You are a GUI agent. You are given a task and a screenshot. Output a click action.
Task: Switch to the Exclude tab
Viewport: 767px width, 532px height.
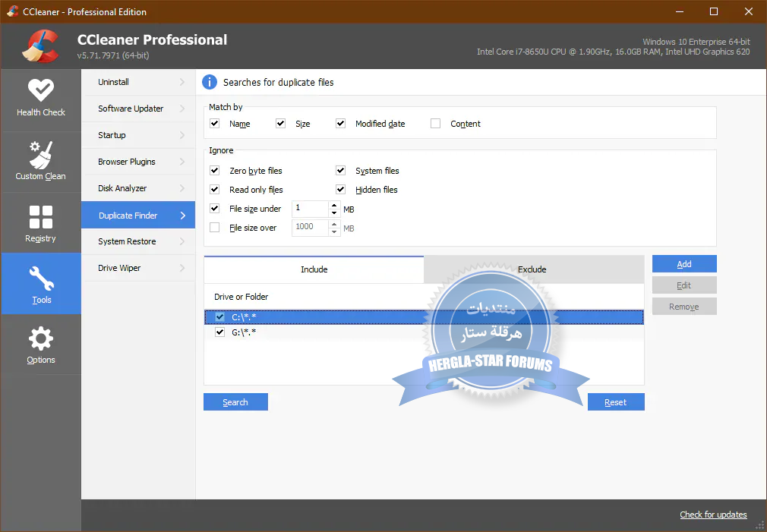[x=534, y=269]
